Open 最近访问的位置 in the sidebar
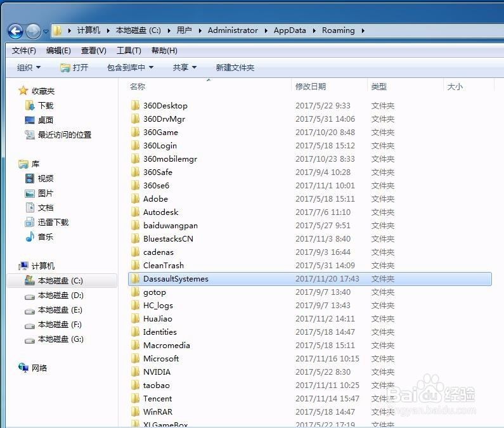504x428 pixels. coord(58,134)
